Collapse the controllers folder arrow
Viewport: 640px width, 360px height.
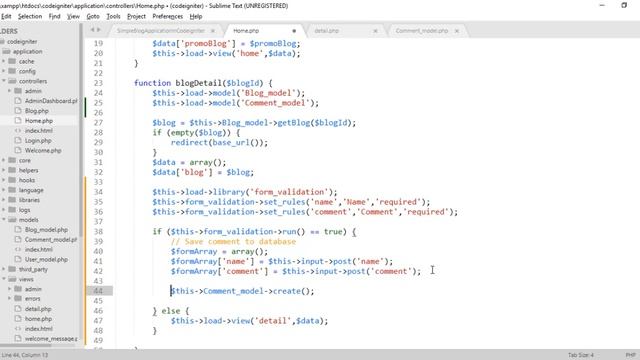[x=4, y=81]
